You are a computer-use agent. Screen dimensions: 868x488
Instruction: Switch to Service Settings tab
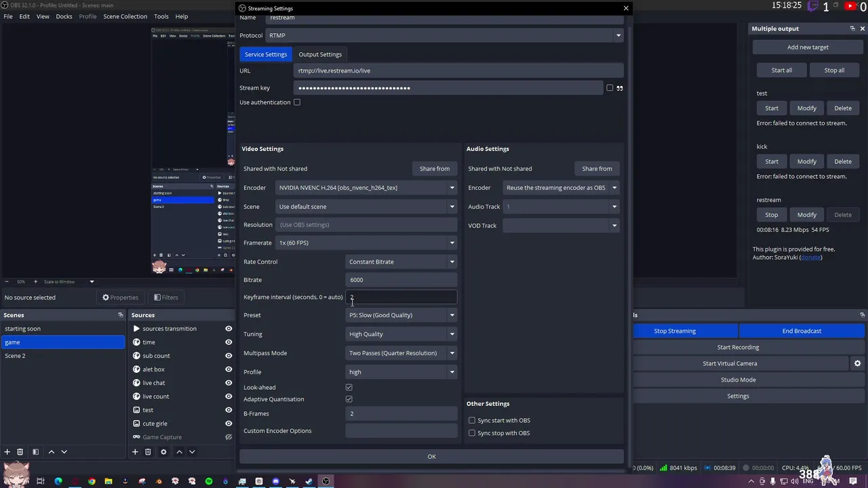tap(266, 54)
